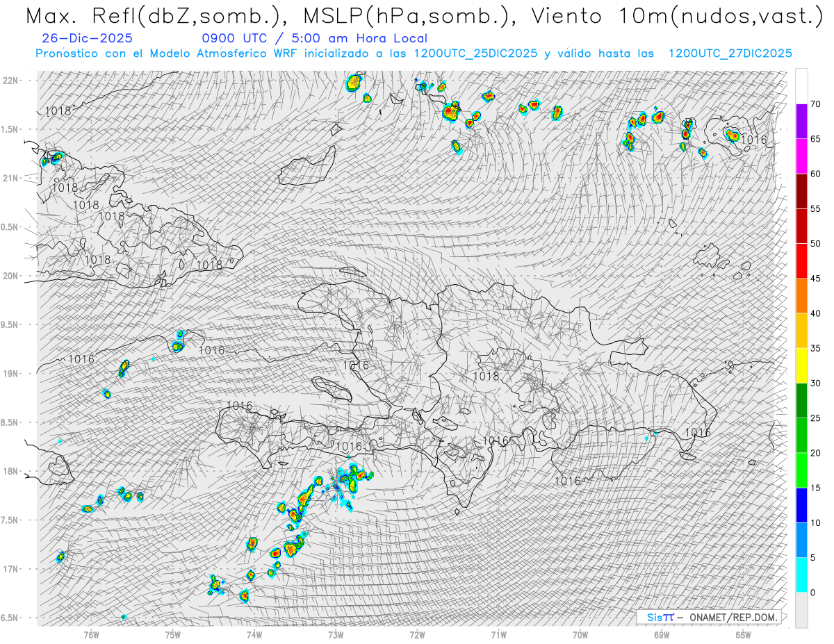Click the '73W' longitude label
This screenshot has width=834, height=644.
(336, 634)
